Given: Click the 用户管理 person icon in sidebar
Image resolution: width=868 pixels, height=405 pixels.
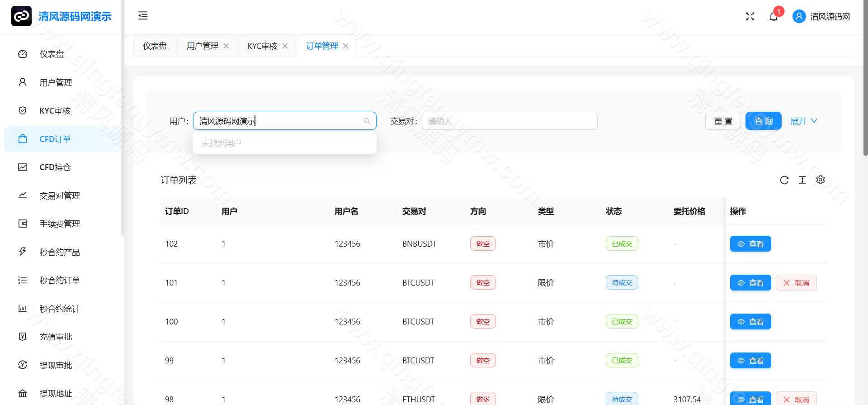Looking at the screenshot, I should coord(23,82).
